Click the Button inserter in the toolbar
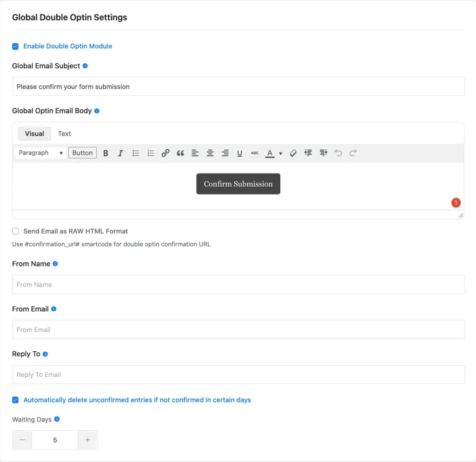 pos(82,153)
